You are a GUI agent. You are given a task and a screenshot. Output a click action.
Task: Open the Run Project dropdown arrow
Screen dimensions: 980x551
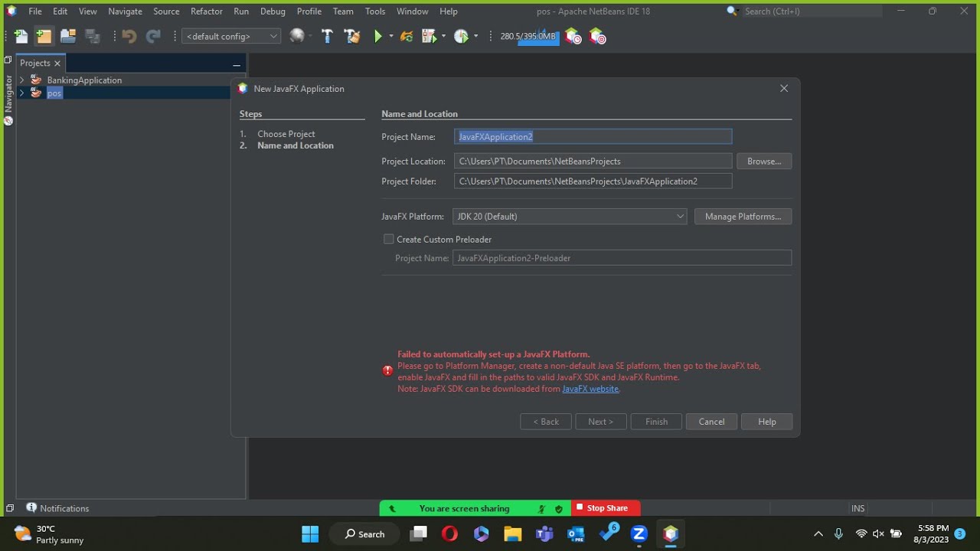(x=391, y=36)
